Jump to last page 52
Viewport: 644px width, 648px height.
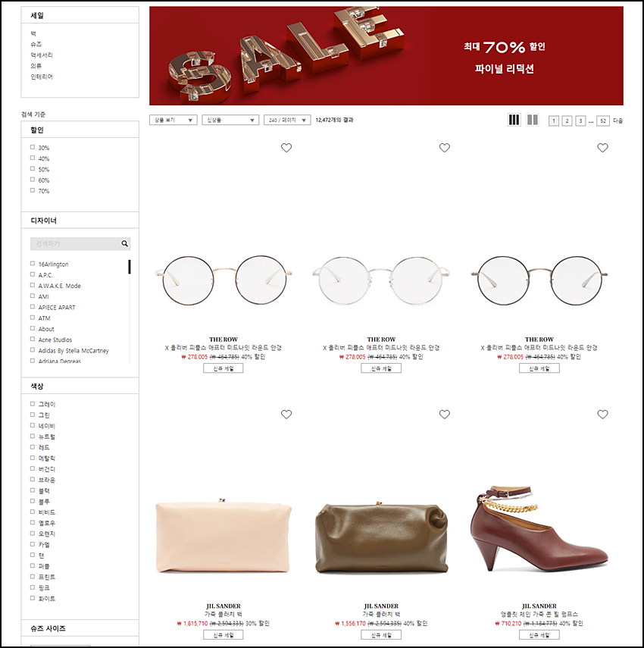(603, 121)
